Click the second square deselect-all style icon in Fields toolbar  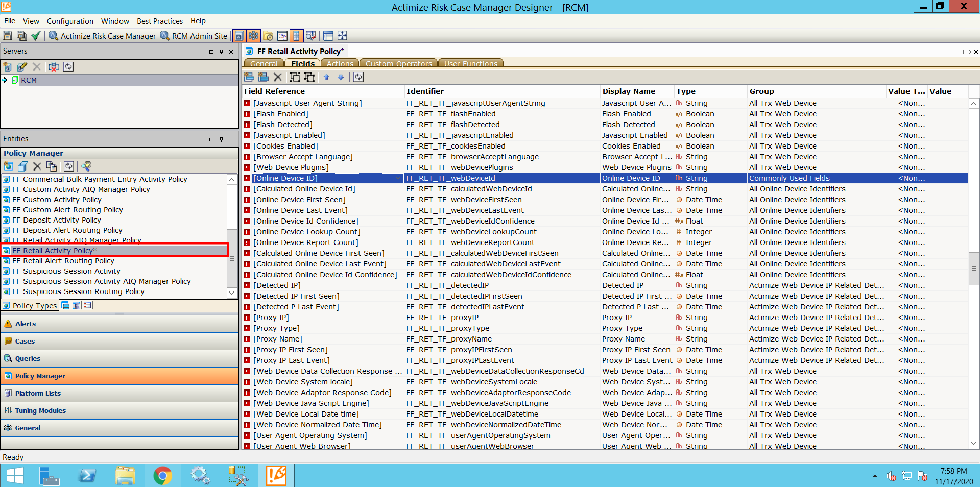coord(309,77)
